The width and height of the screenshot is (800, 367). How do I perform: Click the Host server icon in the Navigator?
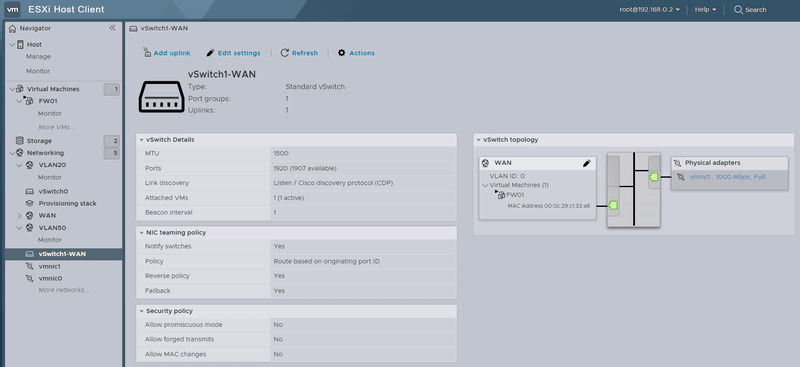20,44
